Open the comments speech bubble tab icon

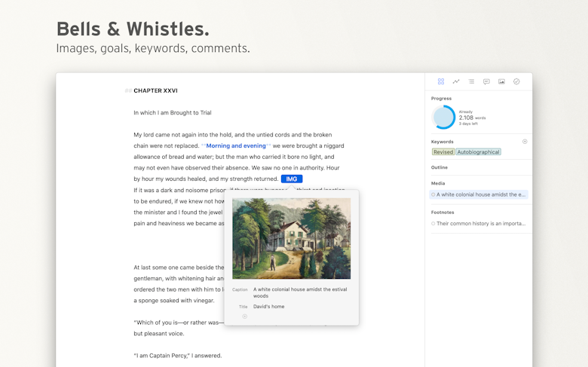pyautogui.click(x=486, y=81)
